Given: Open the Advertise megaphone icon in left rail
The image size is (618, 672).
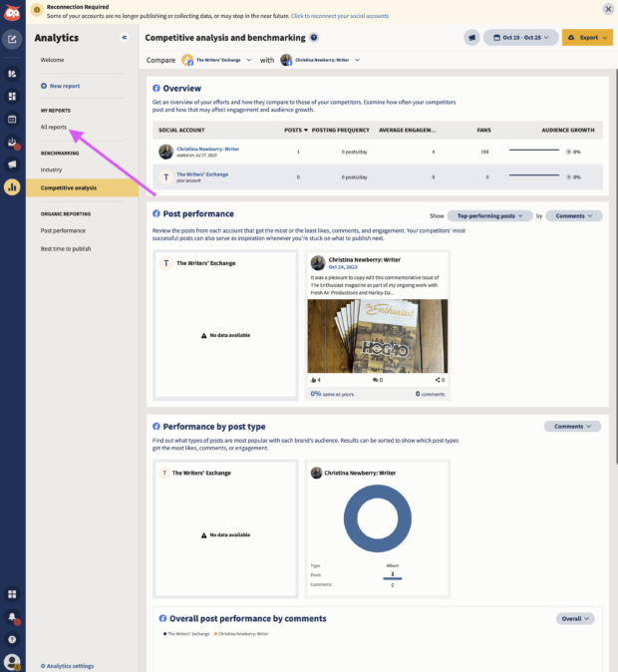Looking at the screenshot, I should click(x=12, y=165).
